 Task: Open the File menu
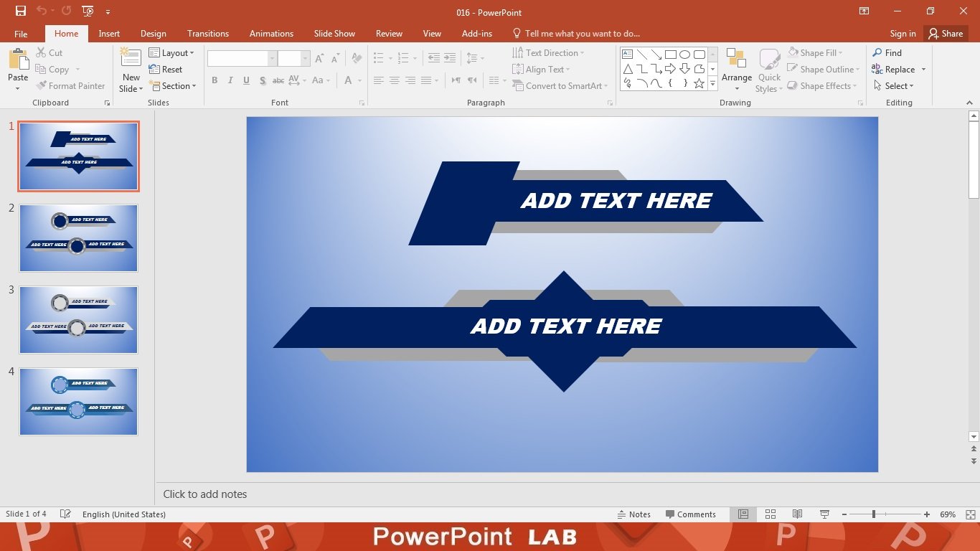21,34
